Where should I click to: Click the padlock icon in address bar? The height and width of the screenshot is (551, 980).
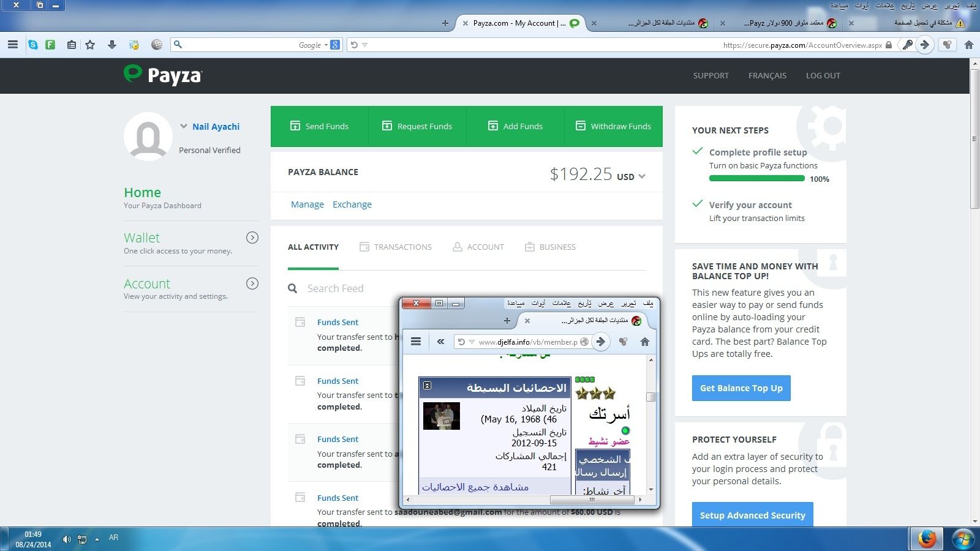[889, 45]
